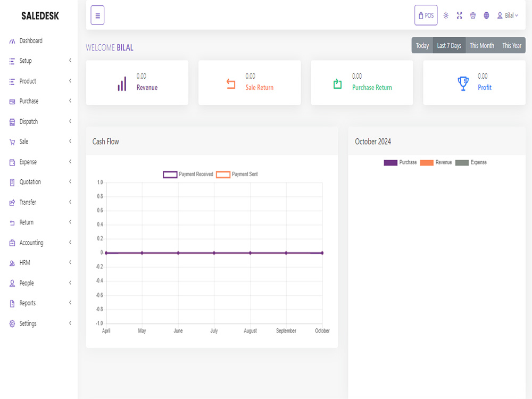Toggle Revenue legend orange swatch
532x399 pixels.
(427, 163)
